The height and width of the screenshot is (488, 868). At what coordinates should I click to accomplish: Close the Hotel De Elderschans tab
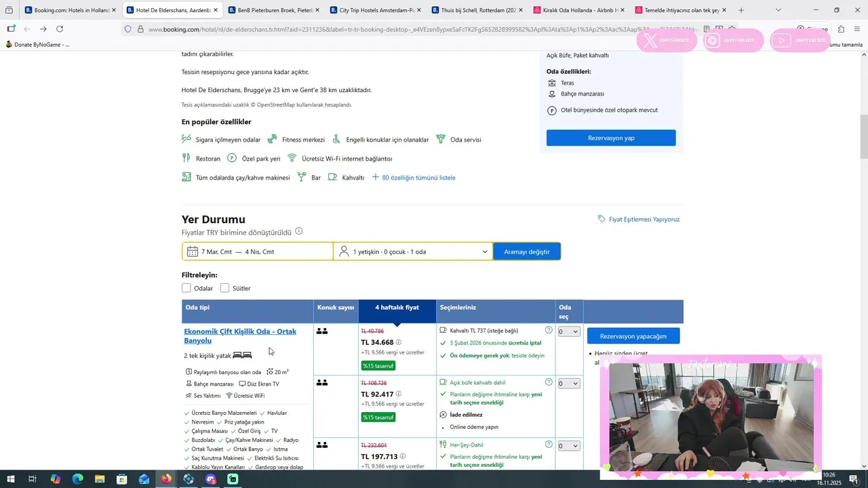[x=216, y=10]
